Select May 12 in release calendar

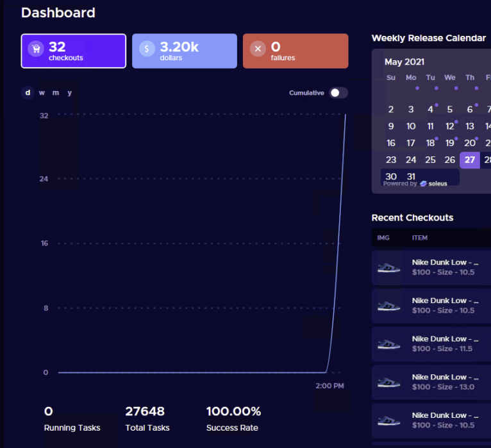point(450,126)
